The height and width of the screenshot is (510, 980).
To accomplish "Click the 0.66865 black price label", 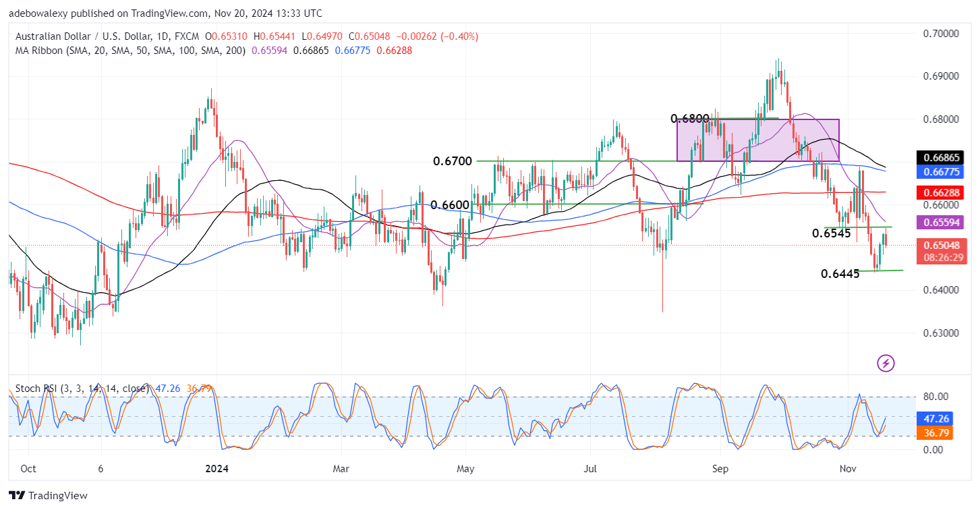I will click(939, 157).
